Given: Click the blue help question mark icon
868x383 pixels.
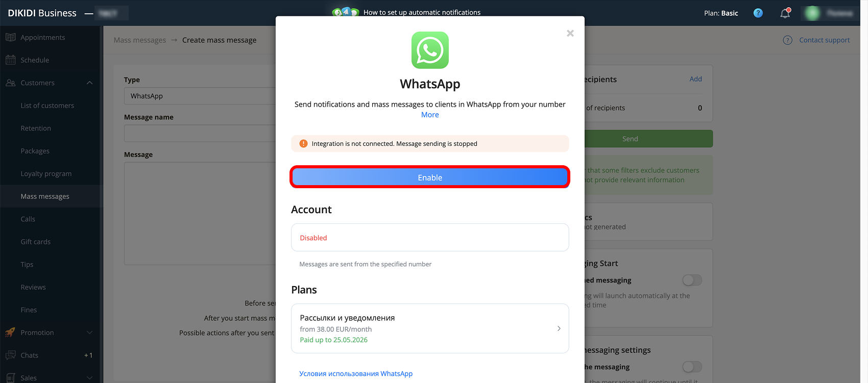Looking at the screenshot, I should pos(758,13).
